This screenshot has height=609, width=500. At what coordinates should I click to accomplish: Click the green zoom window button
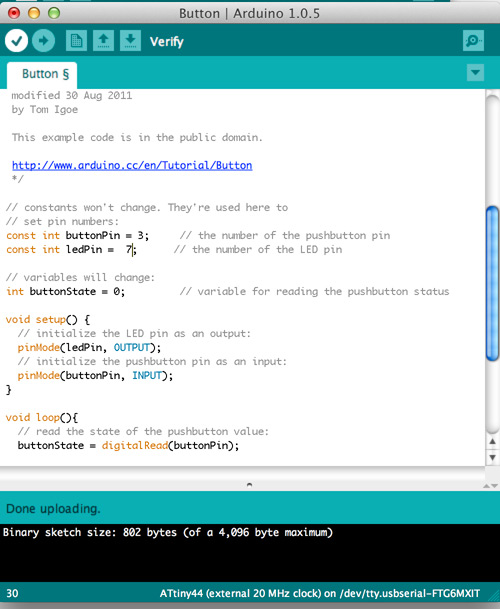[54, 13]
